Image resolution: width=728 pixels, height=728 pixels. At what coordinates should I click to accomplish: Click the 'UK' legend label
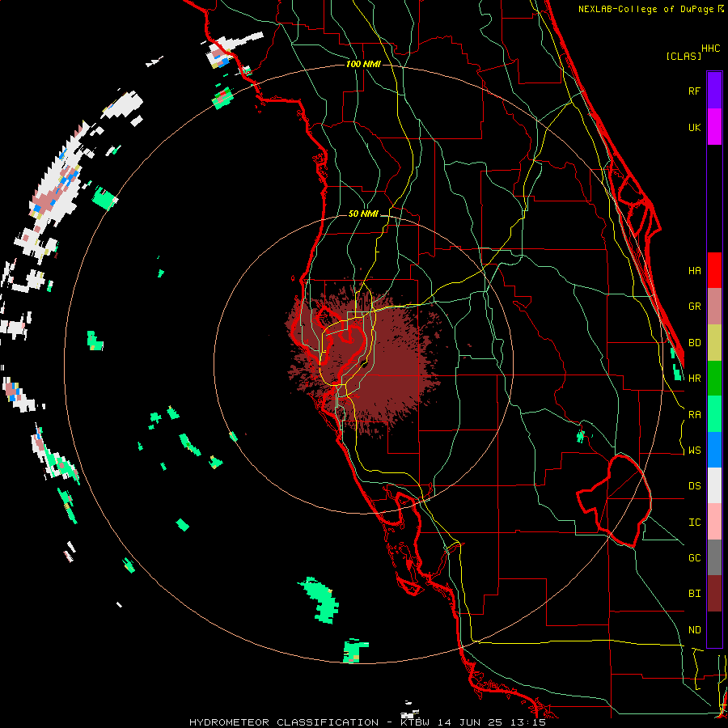pyautogui.click(x=695, y=127)
